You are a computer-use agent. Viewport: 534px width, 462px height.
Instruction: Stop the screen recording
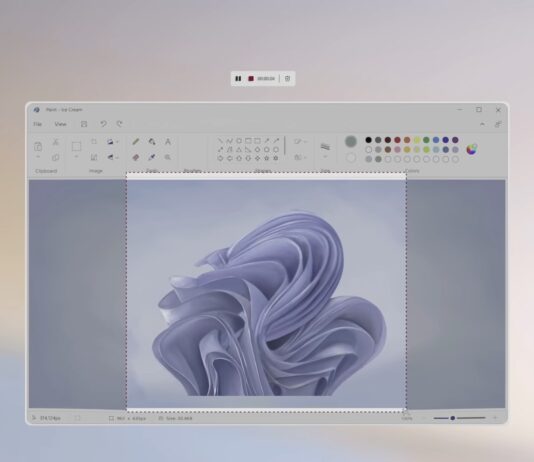tap(251, 79)
